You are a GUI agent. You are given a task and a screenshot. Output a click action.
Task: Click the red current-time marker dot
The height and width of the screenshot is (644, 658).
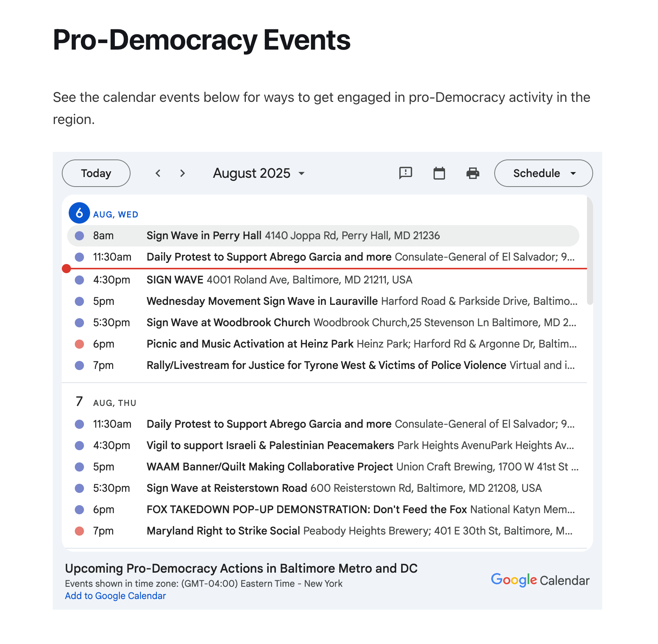tap(66, 269)
